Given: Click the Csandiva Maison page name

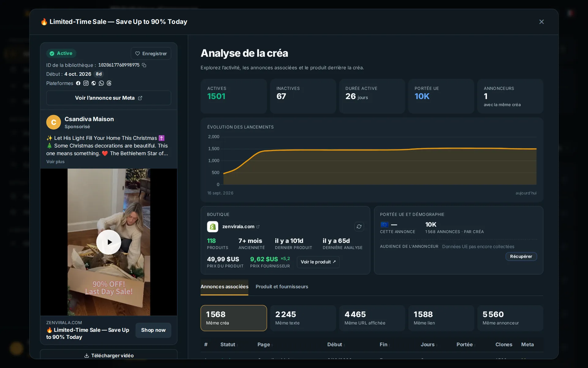Looking at the screenshot, I should pyautogui.click(x=89, y=119).
